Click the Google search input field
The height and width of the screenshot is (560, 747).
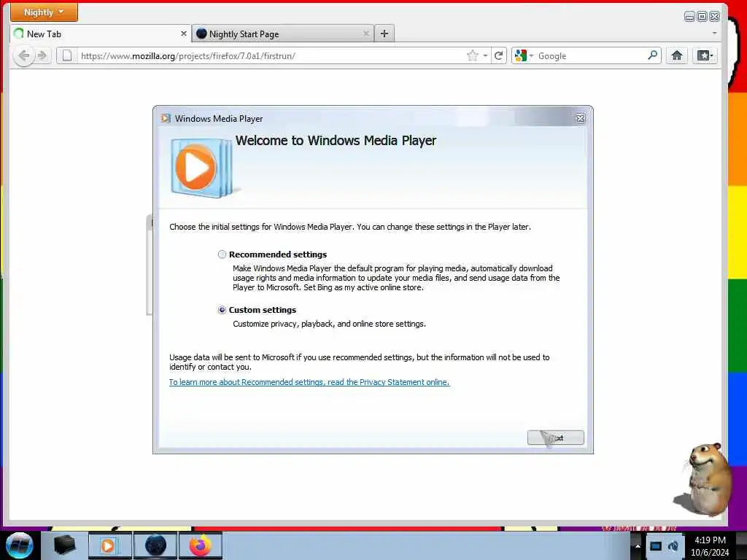[x=591, y=55]
